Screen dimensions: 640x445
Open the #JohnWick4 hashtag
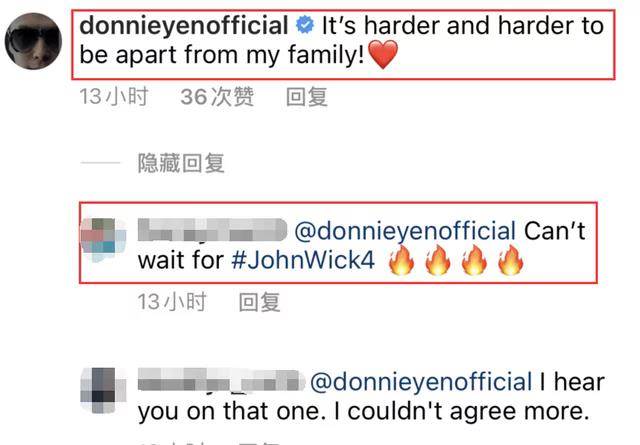pyautogui.click(x=303, y=260)
